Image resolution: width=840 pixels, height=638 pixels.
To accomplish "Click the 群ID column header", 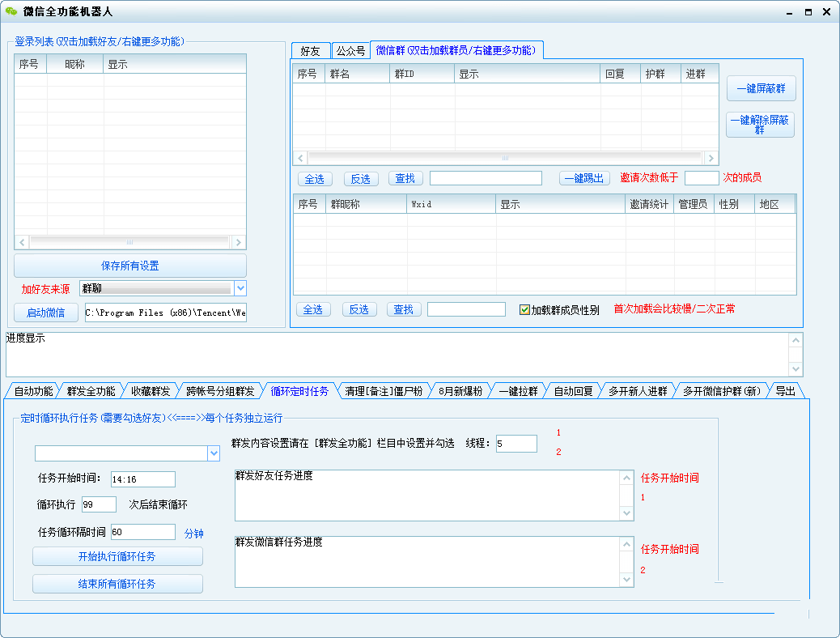I will tap(422, 74).
